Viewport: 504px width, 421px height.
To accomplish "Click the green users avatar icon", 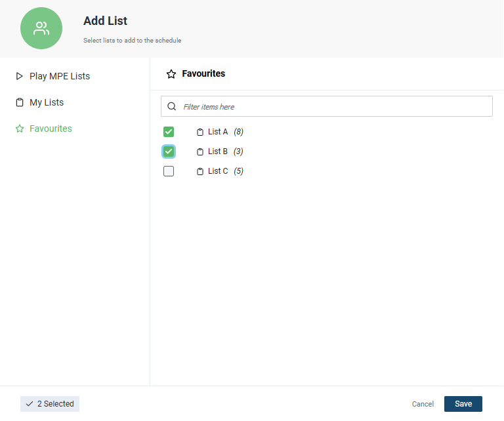I will (41, 28).
